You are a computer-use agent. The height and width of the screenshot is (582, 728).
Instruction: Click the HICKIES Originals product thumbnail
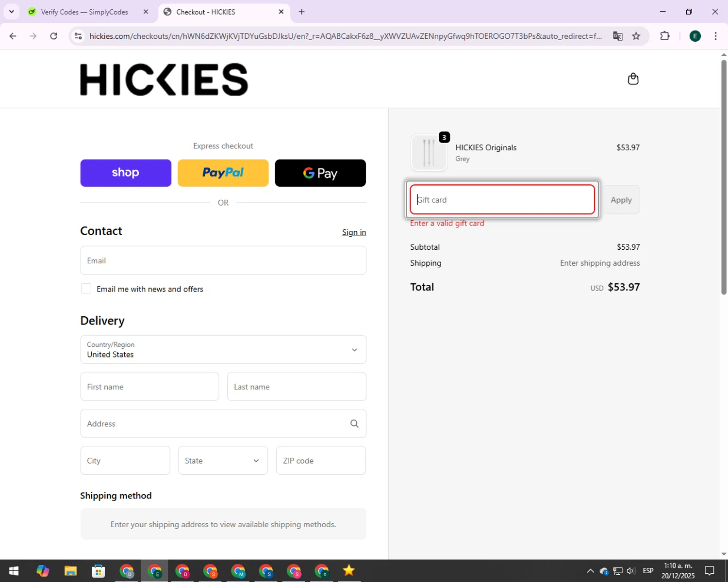[x=429, y=153]
